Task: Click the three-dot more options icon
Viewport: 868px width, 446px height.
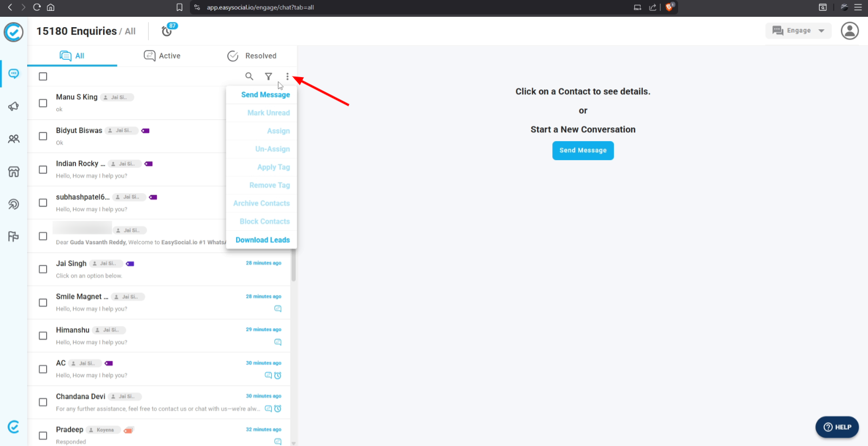Action: [288, 77]
